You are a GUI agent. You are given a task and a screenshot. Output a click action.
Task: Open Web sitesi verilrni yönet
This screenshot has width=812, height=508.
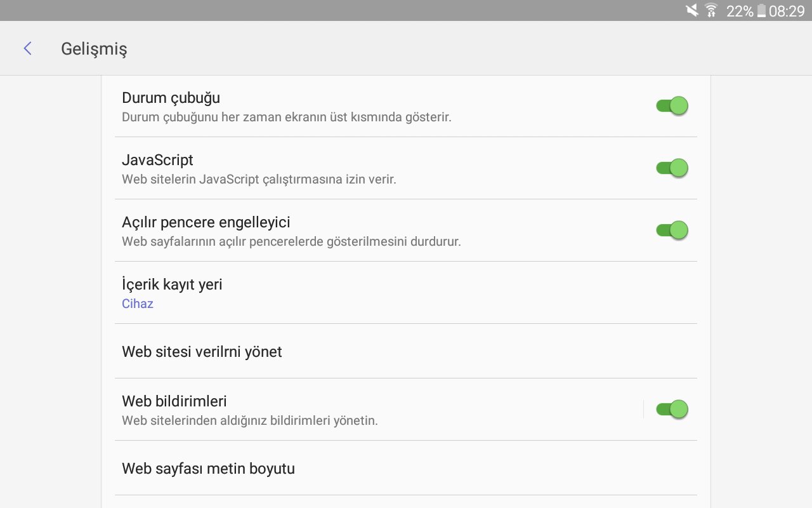(202, 352)
